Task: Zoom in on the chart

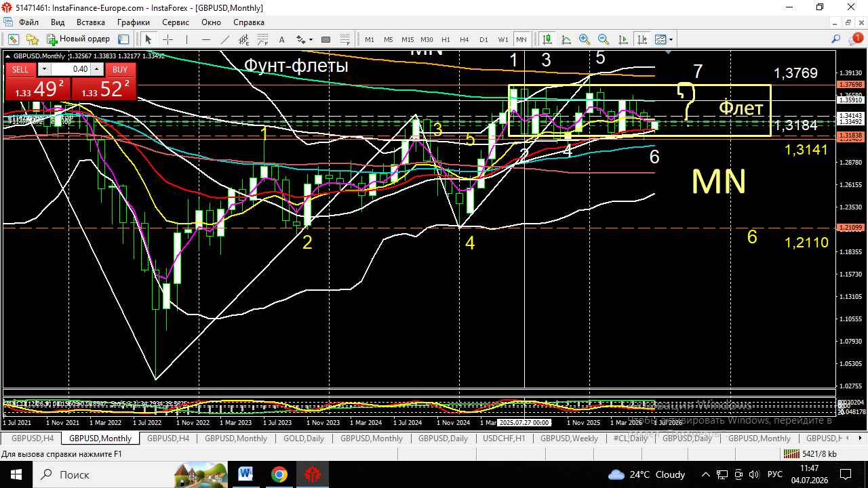Action: 585,39
